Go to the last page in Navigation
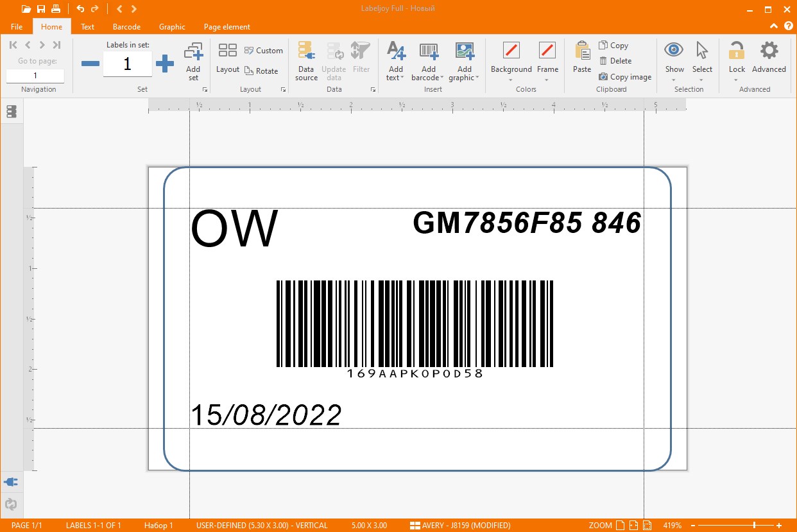 [x=56, y=45]
